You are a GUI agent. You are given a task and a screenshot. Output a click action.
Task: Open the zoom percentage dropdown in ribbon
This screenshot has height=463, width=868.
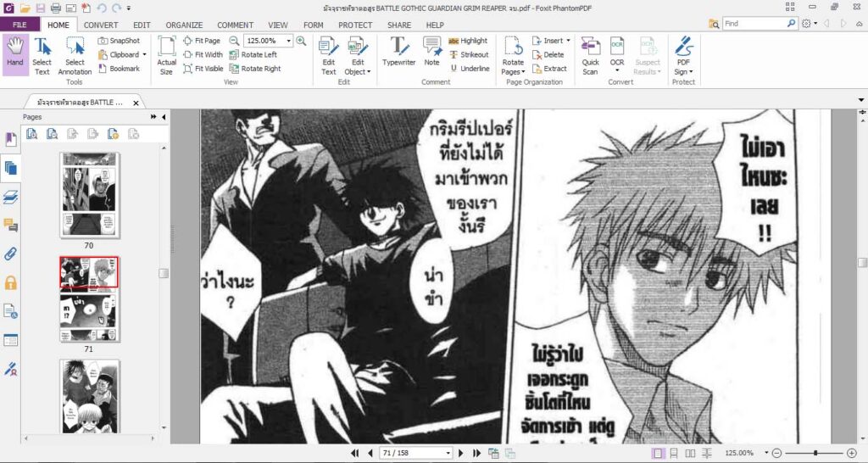pyautogui.click(x=288, y=41)
